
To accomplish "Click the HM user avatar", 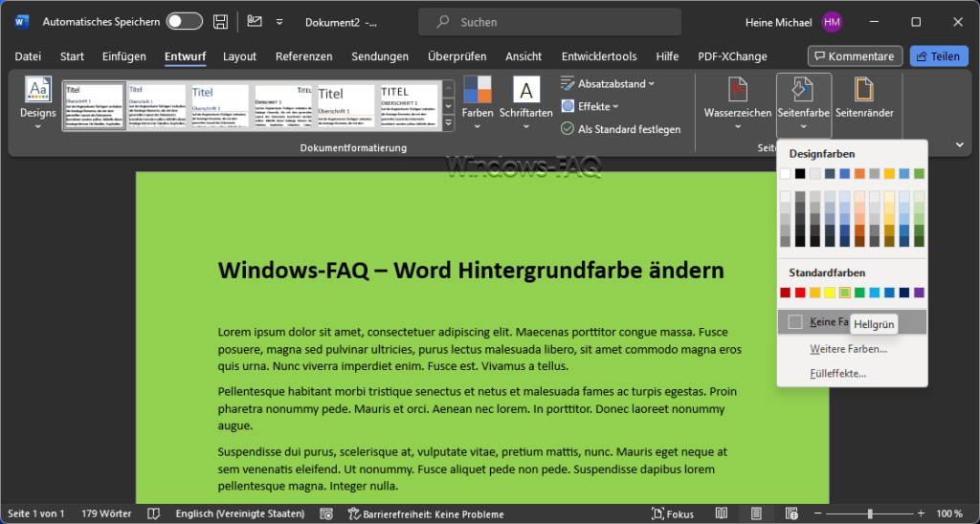I will tap(832, 22).
